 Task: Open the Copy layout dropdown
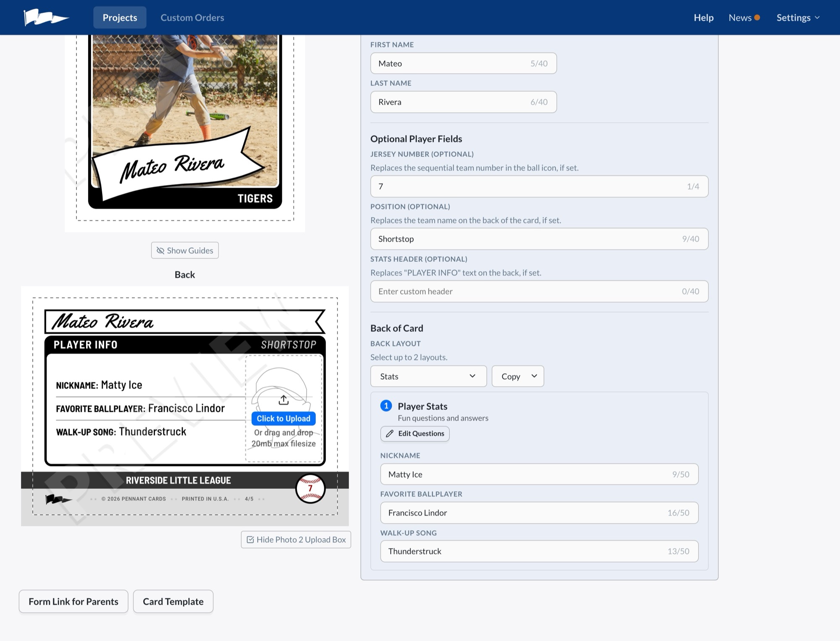[x=518, y=376]
